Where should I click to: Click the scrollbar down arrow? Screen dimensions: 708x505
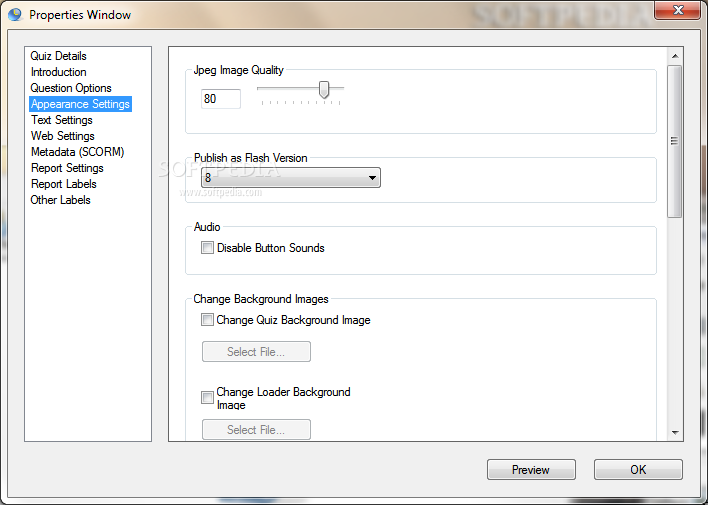pos(675,433)
